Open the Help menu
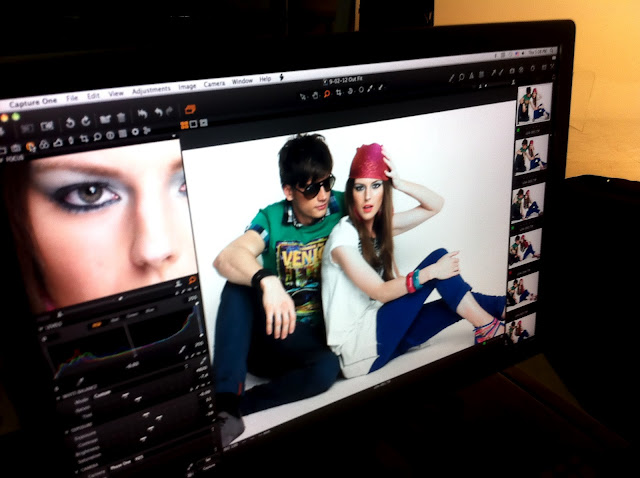640x478 pixels. 265,79
